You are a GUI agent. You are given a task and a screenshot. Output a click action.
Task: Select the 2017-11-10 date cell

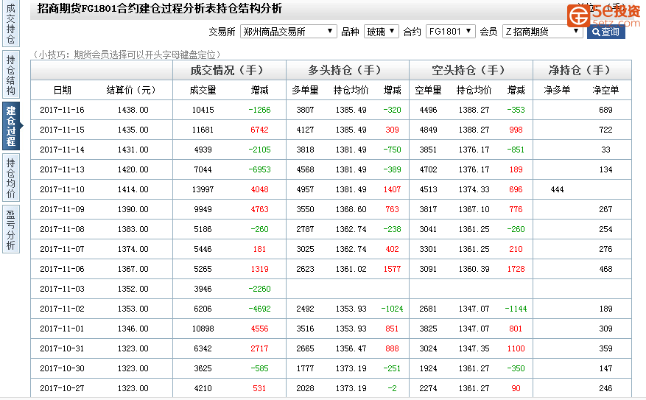point(62,189)
